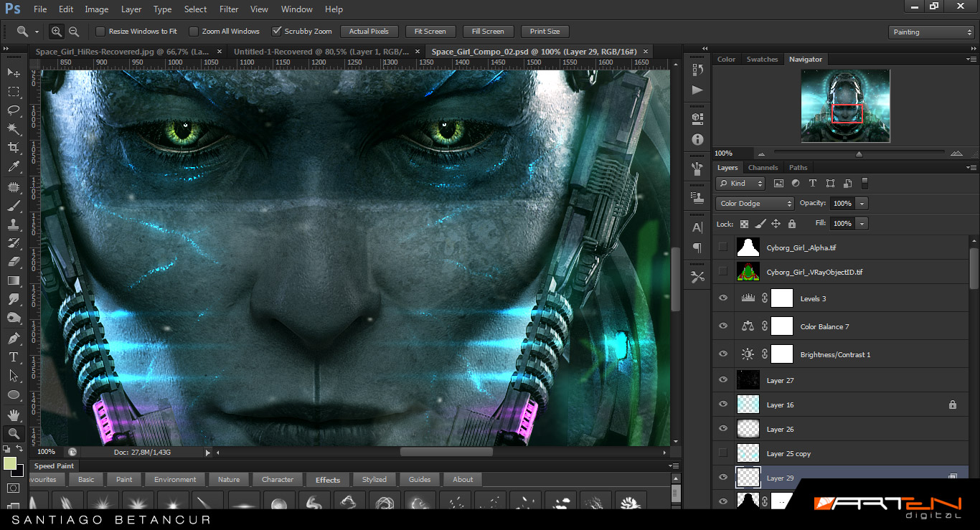Click the Fill Screen button

pyautogui.click(x=488, y=32)
